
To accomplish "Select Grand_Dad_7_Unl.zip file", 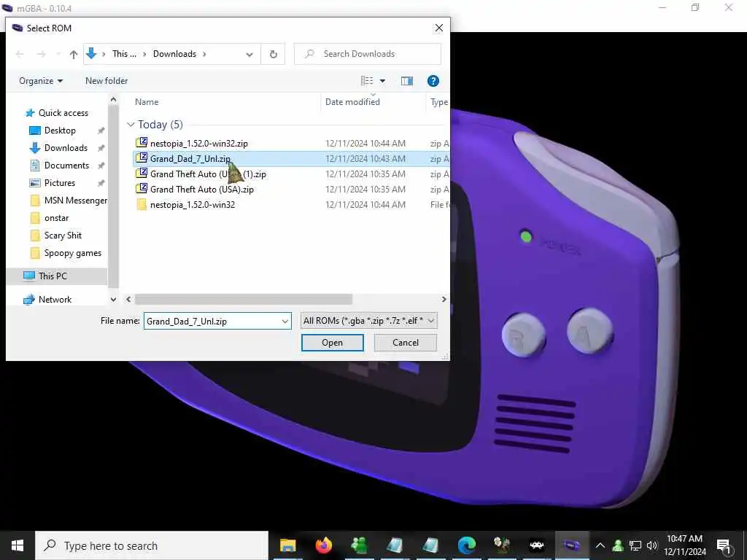I will click(x=190, y=158).
